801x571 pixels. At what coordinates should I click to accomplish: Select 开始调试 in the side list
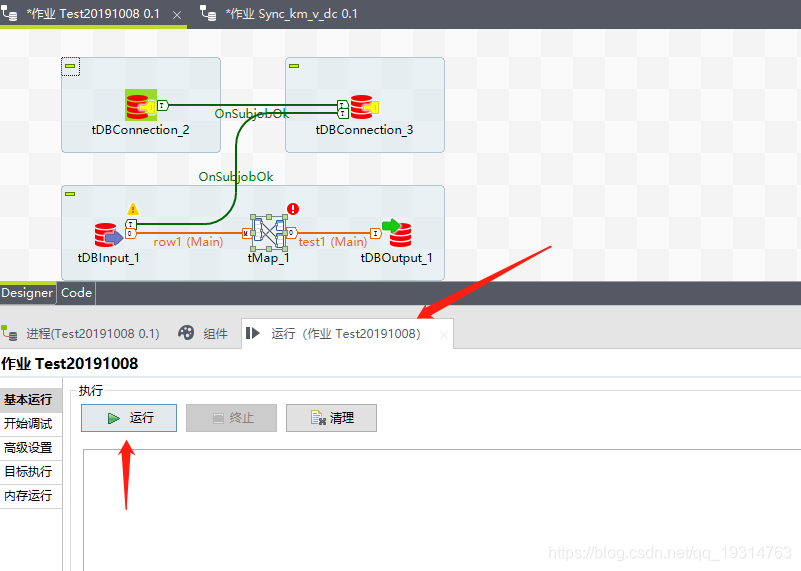click(x=31, y=424)
